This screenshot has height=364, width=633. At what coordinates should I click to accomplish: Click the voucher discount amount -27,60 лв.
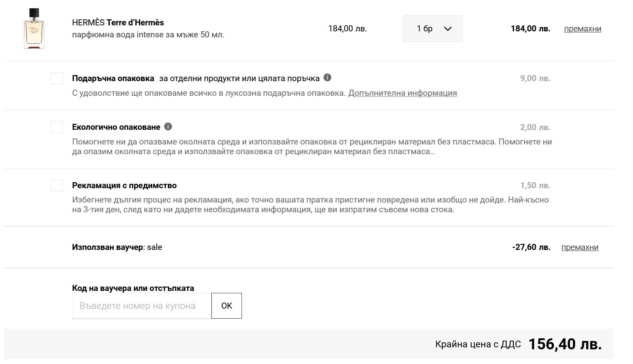pyautogui.click(x=531, y=247)
